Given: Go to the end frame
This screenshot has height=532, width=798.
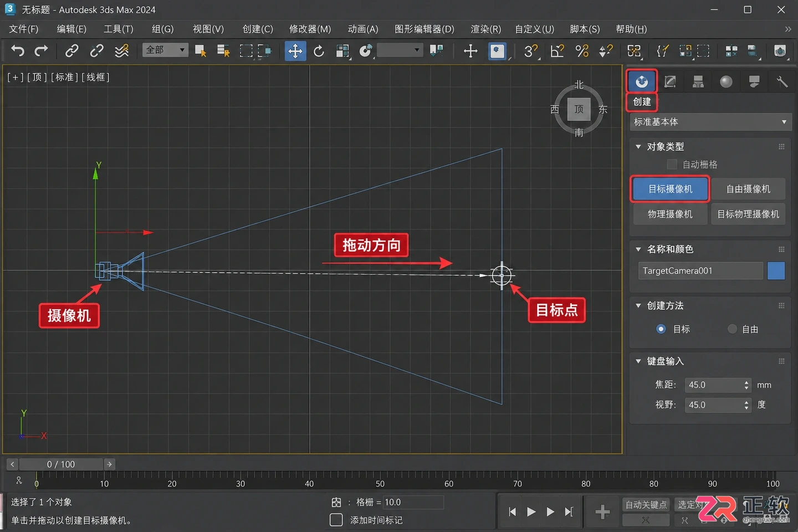Looking at the screenshot, I should point(569,511).
